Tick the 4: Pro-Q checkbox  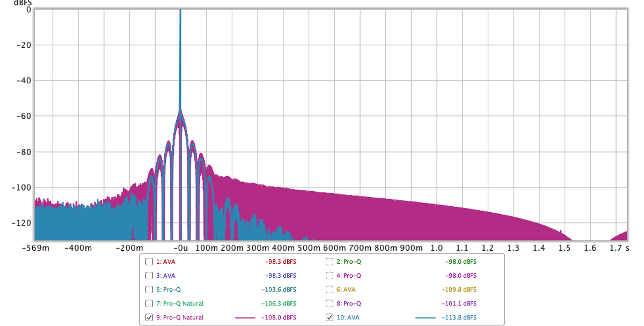coord(330,276)
